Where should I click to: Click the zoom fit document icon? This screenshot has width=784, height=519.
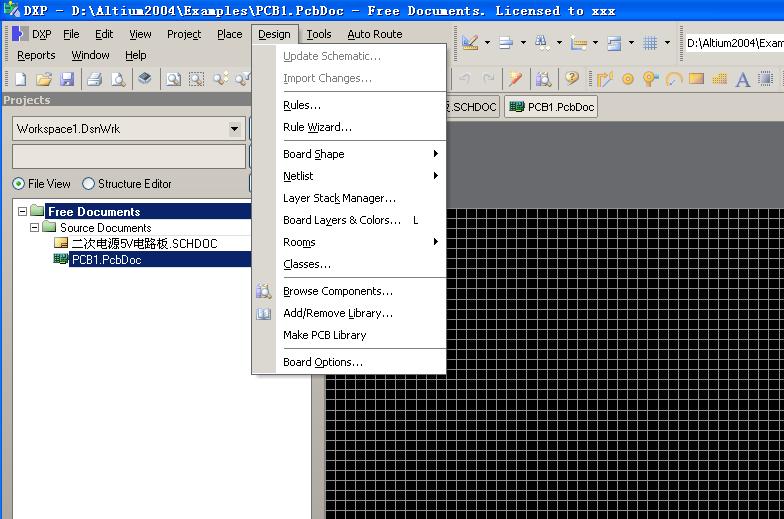point(174,79)
